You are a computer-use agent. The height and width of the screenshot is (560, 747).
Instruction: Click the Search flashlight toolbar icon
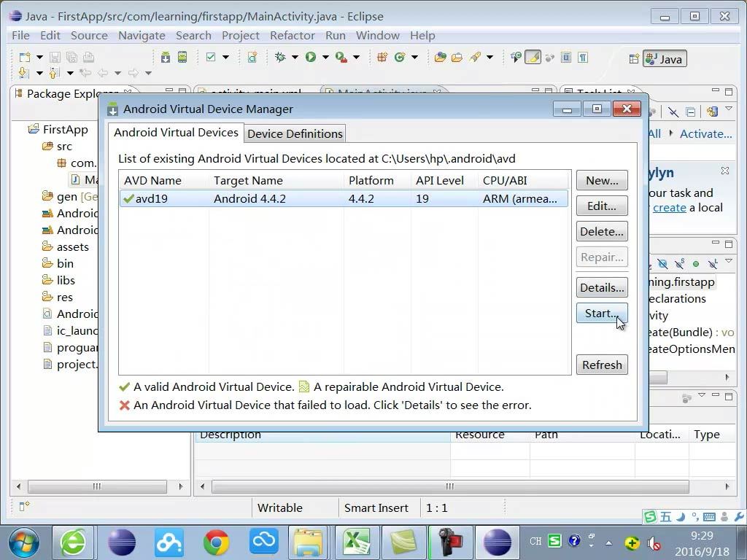point(475,57)
